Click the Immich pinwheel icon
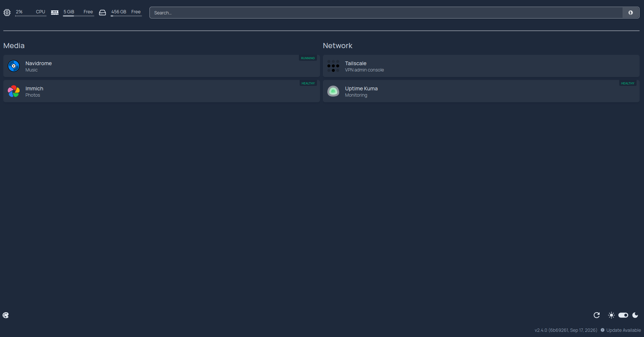The image size is (644, 337). [14, 91]
